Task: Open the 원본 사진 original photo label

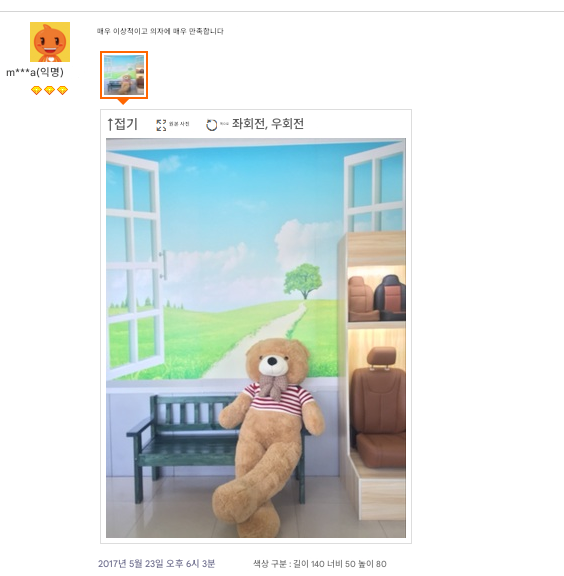Action: pyautogui.click(x=179, y=124)
